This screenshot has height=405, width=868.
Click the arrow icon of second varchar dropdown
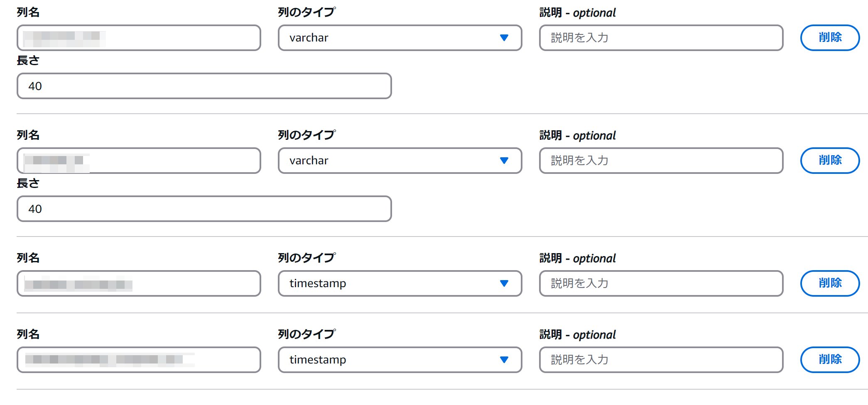504,161
